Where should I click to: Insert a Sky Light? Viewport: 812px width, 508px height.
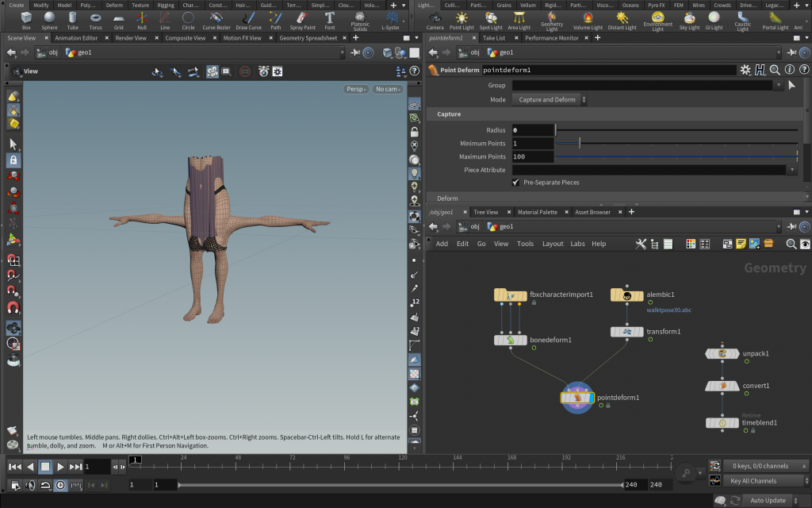pos(689,21)
